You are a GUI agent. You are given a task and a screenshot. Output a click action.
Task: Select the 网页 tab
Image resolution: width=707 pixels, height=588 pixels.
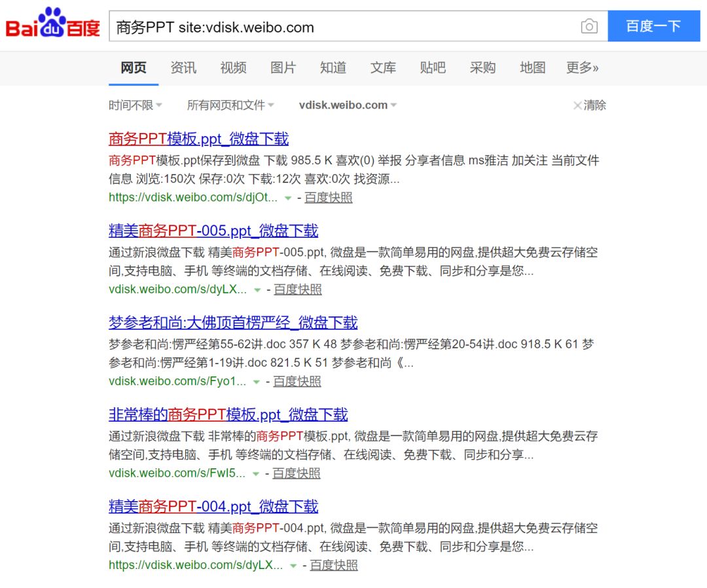coord(133,67)
